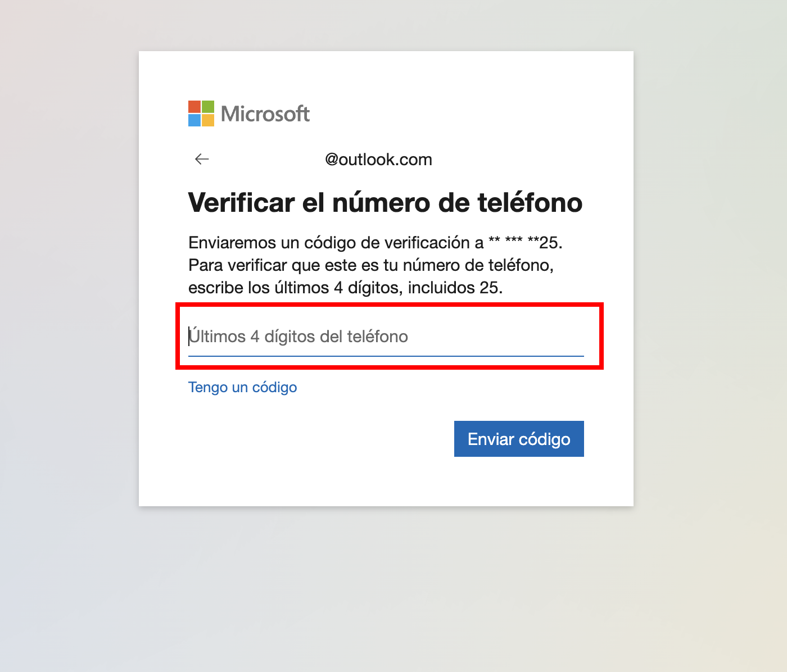Click the 'Para verificar que este es' line

pos(371,265)
